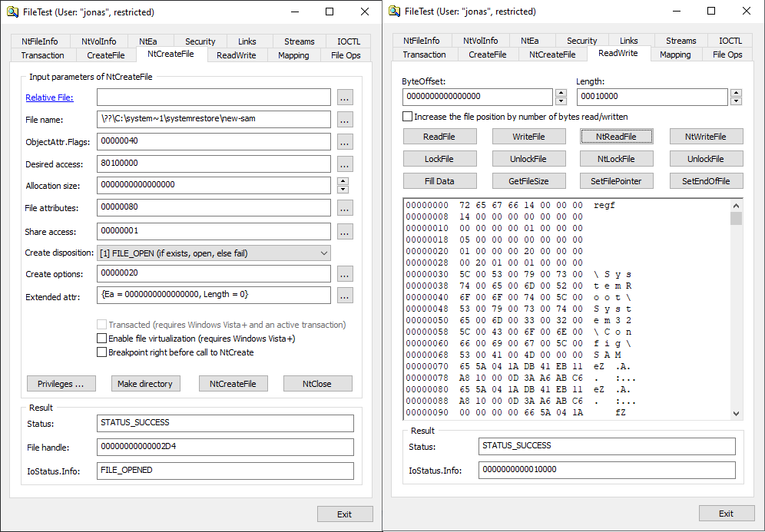Viewport: 765px width, 532px height.
Task: Open CreateFile tab in left window
Action: point(106,55)
